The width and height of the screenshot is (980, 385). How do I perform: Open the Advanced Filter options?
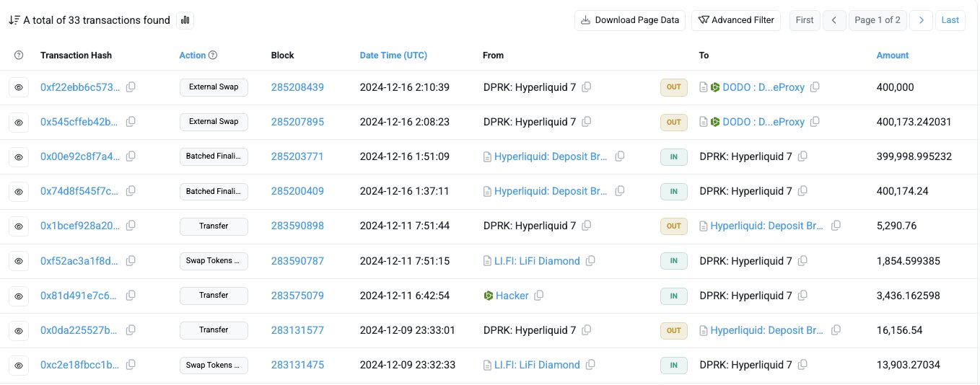tap(735, 20)
